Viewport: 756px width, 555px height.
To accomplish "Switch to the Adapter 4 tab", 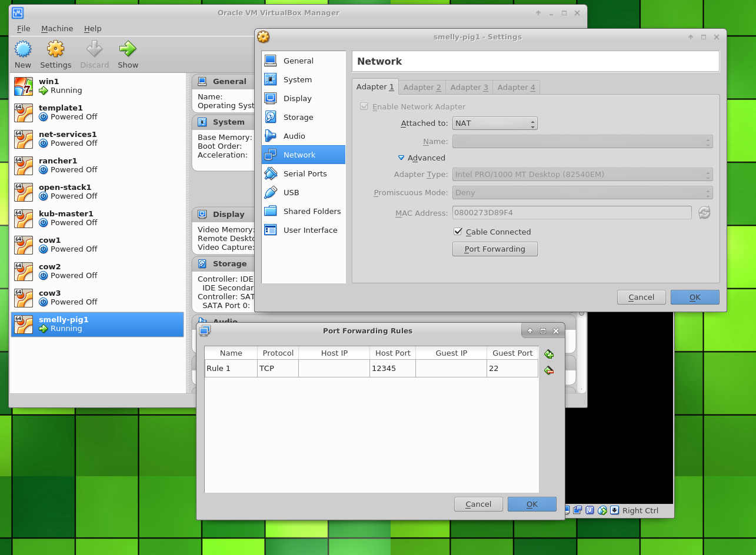I will (x=517, y=87).
